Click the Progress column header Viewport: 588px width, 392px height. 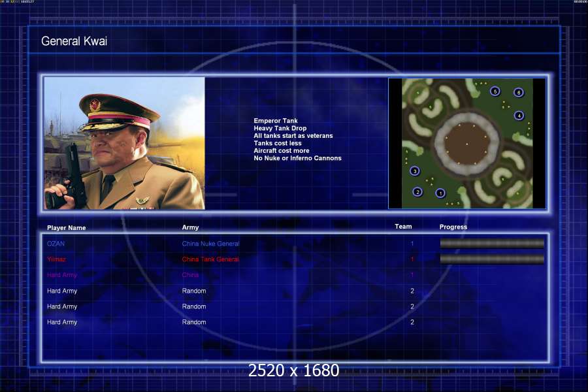[x=453, y=227]
